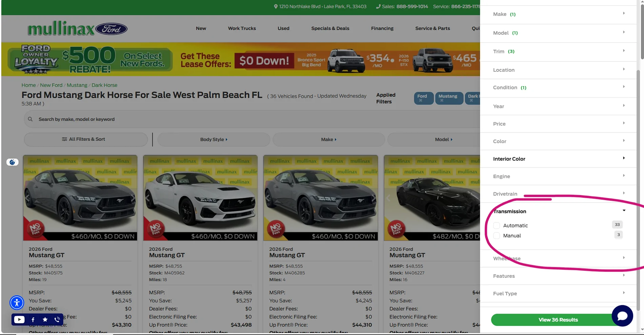Go to Home breadcrumb link
The height and width of the screenshot is (335, 644).
coord(28,85)
